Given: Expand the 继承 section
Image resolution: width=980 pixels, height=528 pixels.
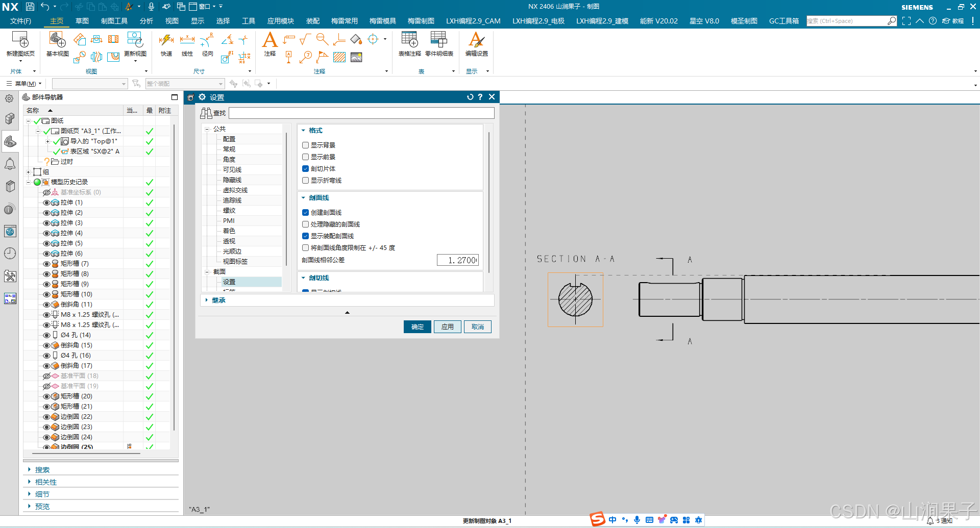Looking at the screenshot, I should click(x=207, y=300).
